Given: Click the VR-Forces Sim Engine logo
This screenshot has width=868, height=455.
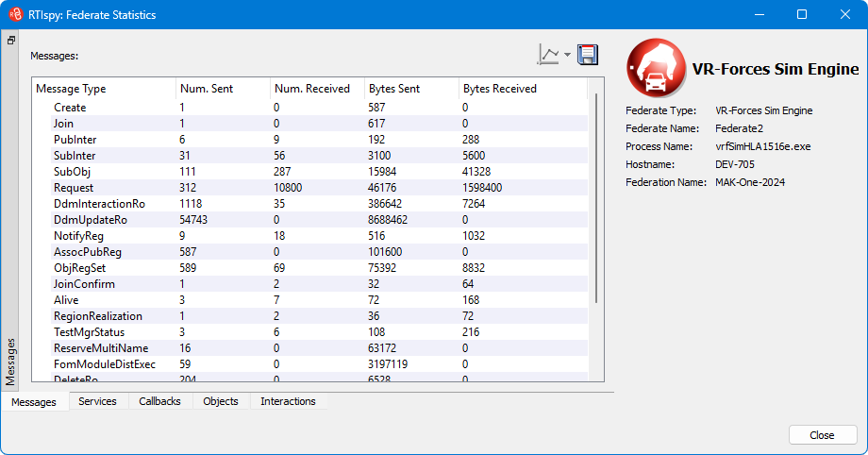Looking at the screenshot, I should [x=657, y=68].
